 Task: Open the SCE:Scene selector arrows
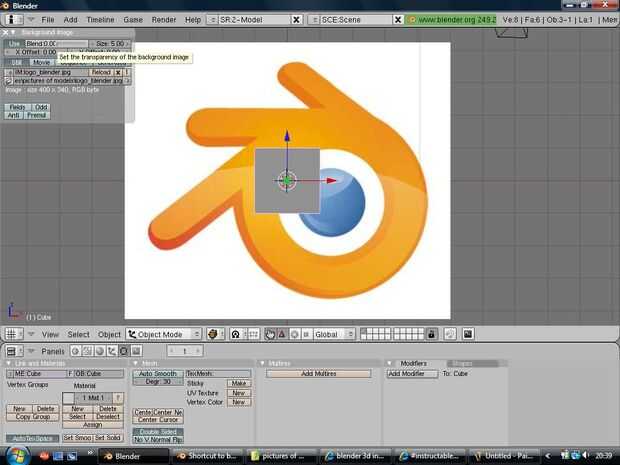point(314,19)
